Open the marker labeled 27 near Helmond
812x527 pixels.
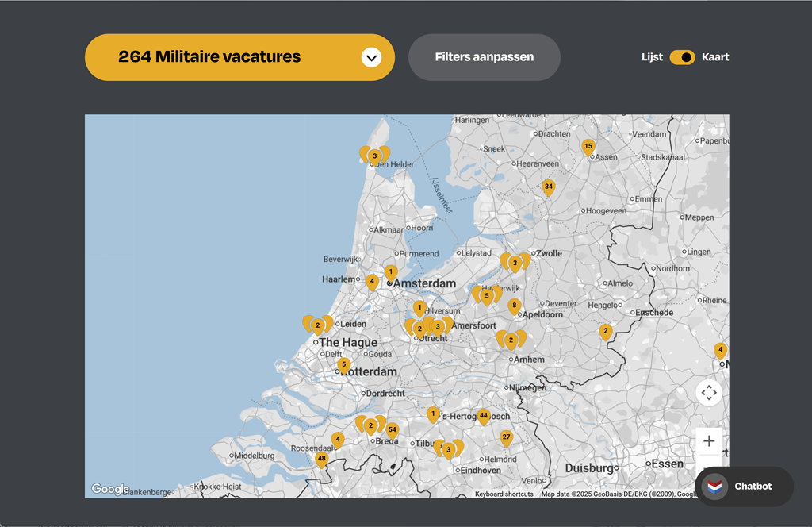pyautogui.click(x=506, y=437)
